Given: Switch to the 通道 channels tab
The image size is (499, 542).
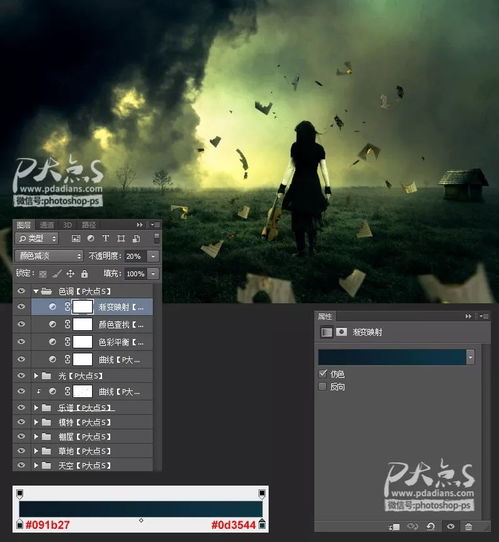Looking at the screenshot, I should [47, 225].
